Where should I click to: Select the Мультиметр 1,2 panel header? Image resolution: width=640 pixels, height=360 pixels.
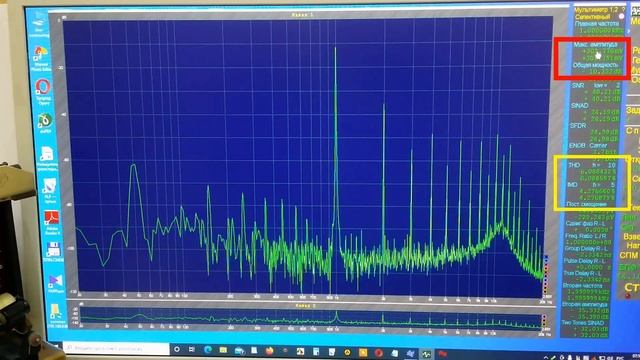click(596, 9)
